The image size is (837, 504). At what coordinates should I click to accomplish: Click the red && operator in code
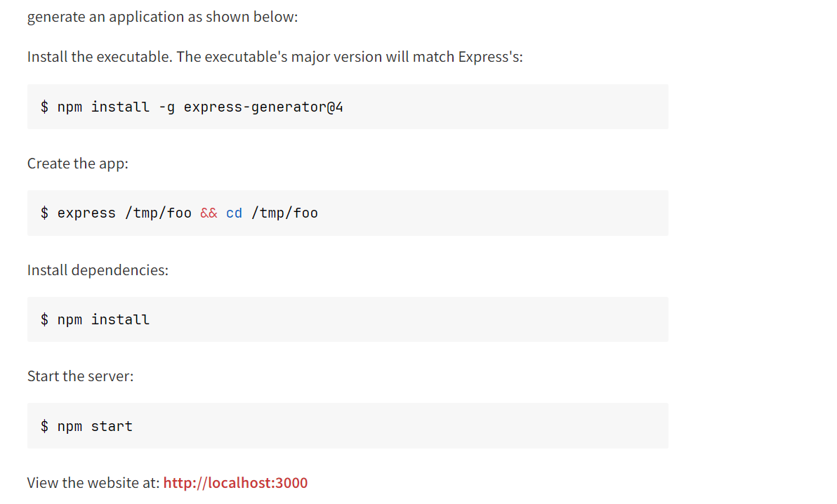(x=209, y=213)
